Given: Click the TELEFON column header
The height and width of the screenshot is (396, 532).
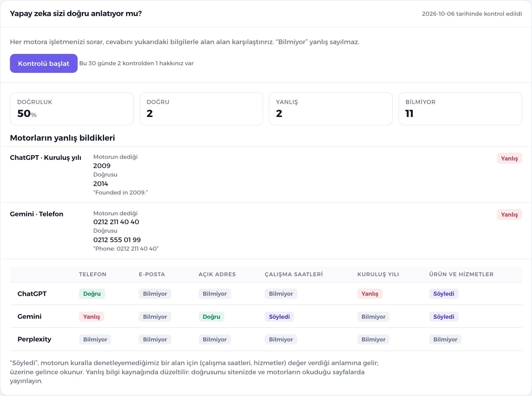Looking at the screenshot, I should (93, 274).
